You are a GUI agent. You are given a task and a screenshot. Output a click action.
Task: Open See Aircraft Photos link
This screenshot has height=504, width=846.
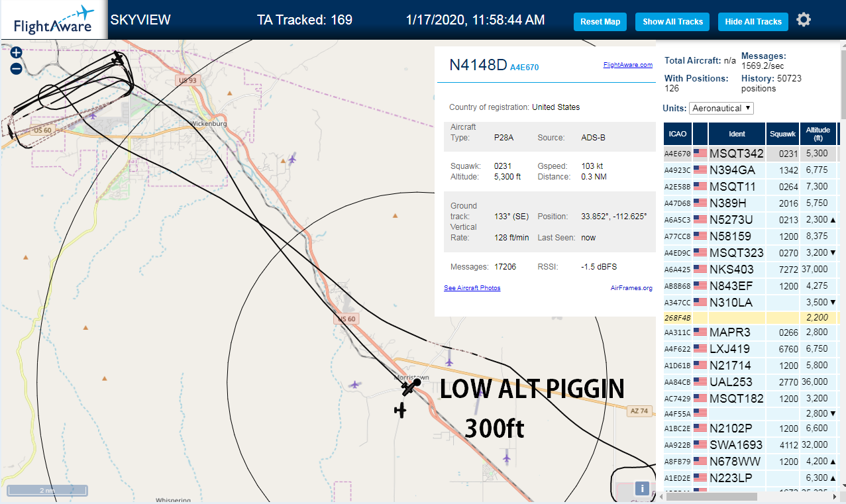click(x=472, y=288)
